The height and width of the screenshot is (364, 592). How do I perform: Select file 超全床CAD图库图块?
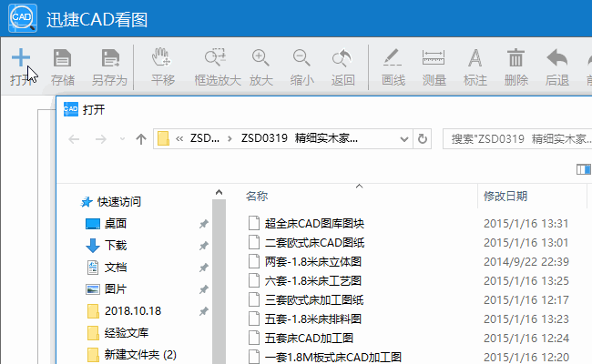[x=314, y=223]
